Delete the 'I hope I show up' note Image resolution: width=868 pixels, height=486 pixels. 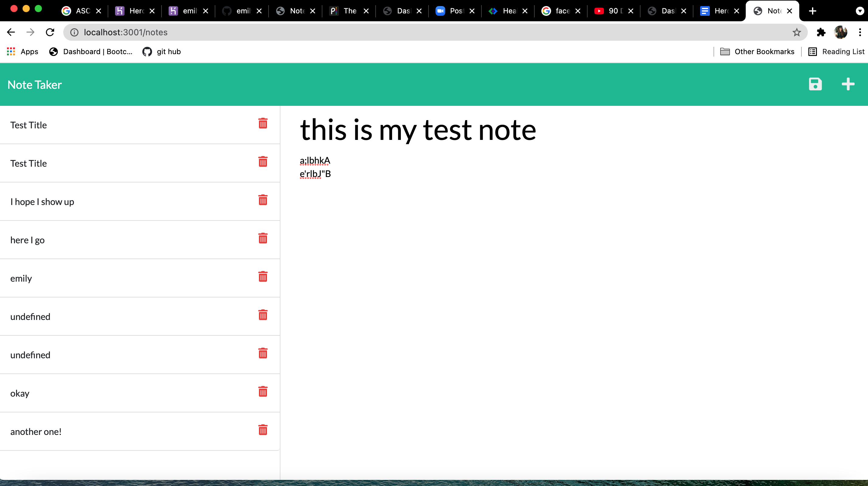[x=262, y=200]
